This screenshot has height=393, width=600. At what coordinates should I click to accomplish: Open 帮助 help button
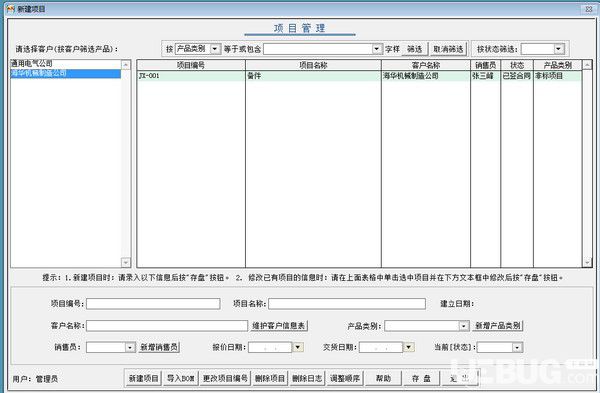click(x=383, y=378)
